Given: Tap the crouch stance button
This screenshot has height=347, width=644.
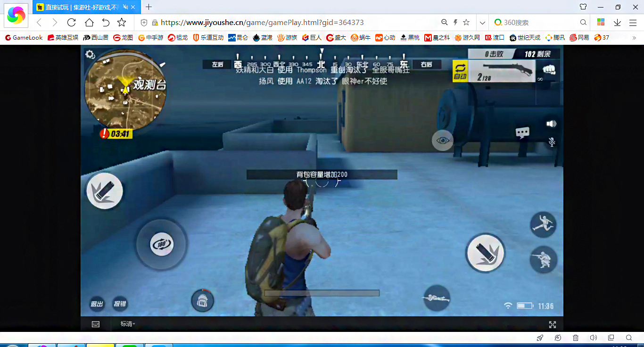Looking at the screenshot, I should click(x=543, y=260).
